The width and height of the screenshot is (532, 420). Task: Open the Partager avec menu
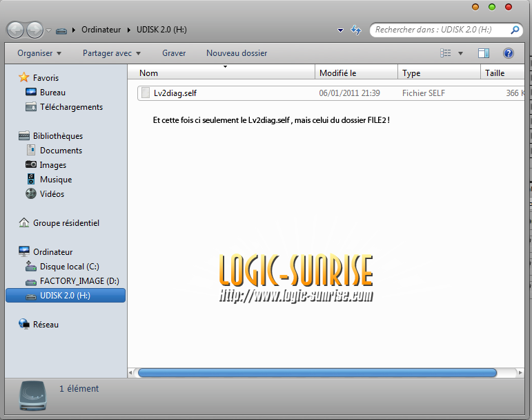point(111,53)
